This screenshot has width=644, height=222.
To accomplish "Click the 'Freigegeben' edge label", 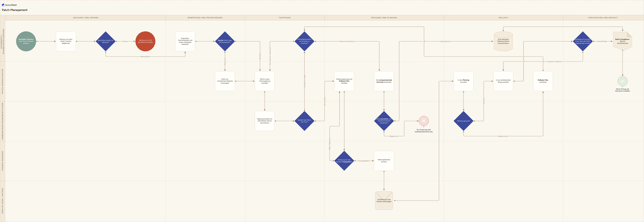I will pyautogui.click(x=364, y=161).
